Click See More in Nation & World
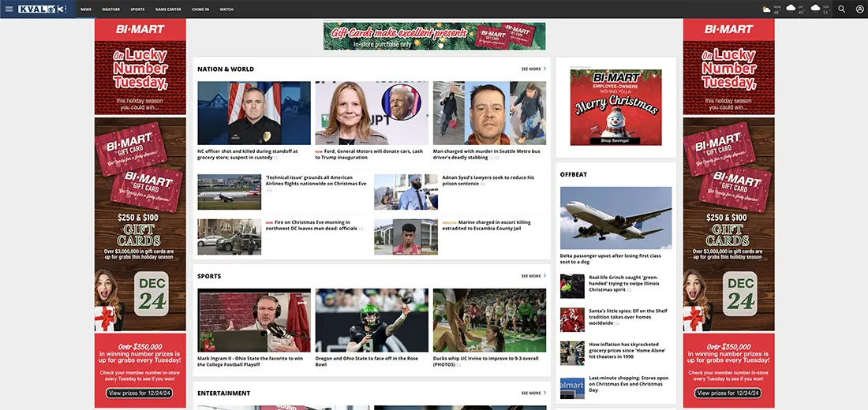 531,69
